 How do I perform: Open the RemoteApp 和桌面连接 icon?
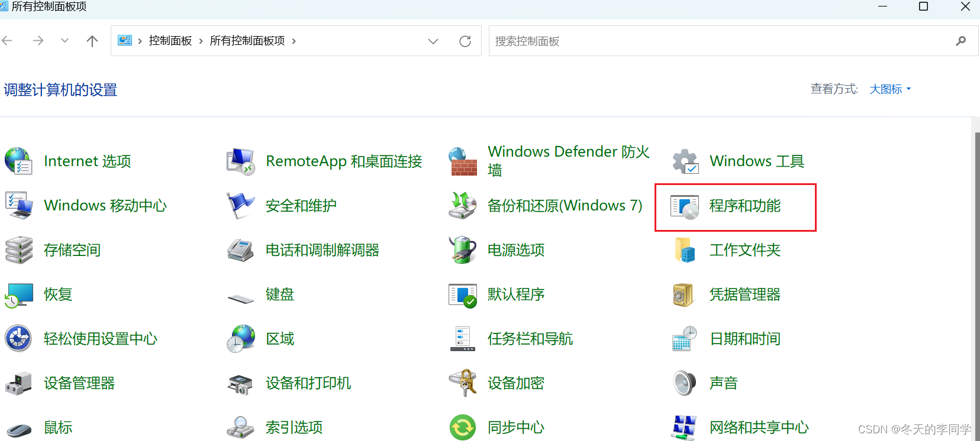coord(240,161)
